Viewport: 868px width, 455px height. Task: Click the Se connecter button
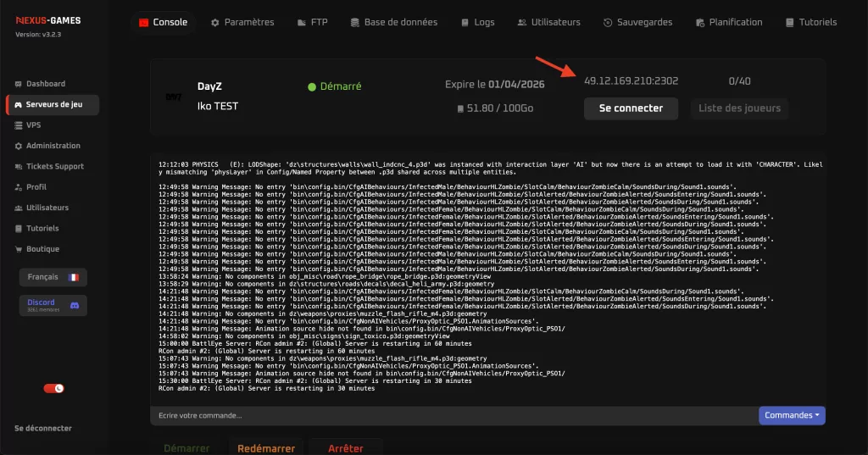tap(631, 108)
